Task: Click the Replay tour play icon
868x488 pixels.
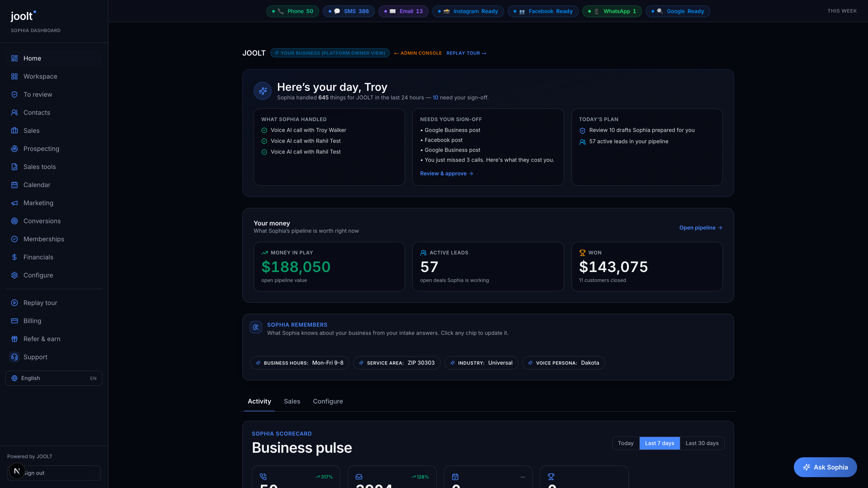Action: click(x=14, y=303)
